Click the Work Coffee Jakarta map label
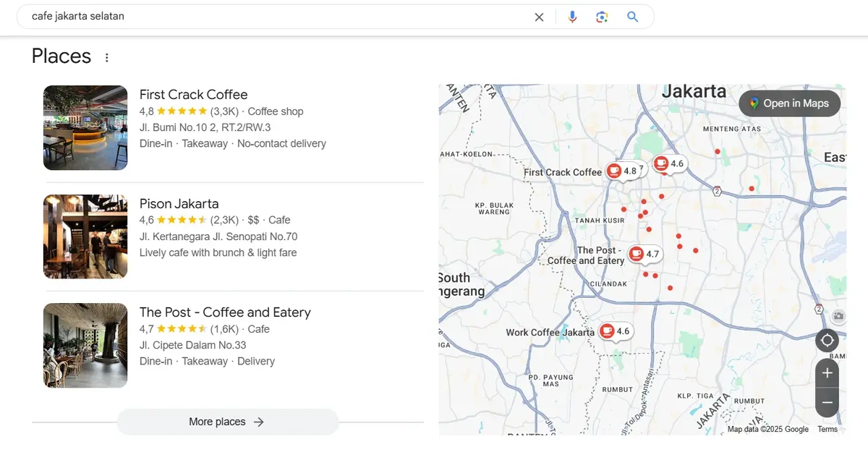 pos(550,333)
